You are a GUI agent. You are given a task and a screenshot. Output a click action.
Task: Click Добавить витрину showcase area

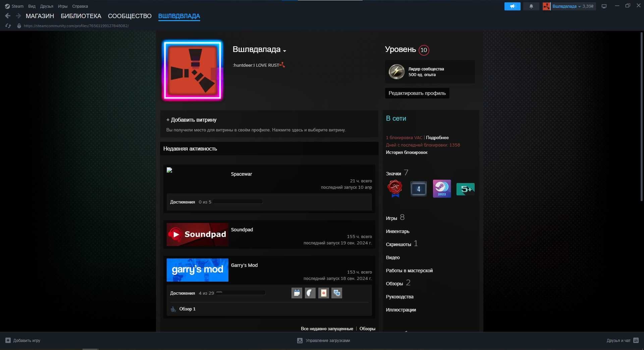(x=269, y=124)
